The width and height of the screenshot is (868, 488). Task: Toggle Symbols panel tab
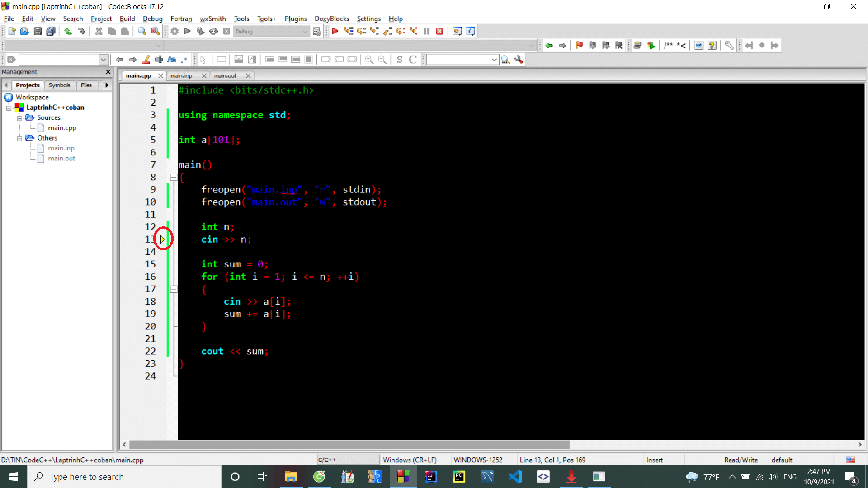click(x=59, y=84)
